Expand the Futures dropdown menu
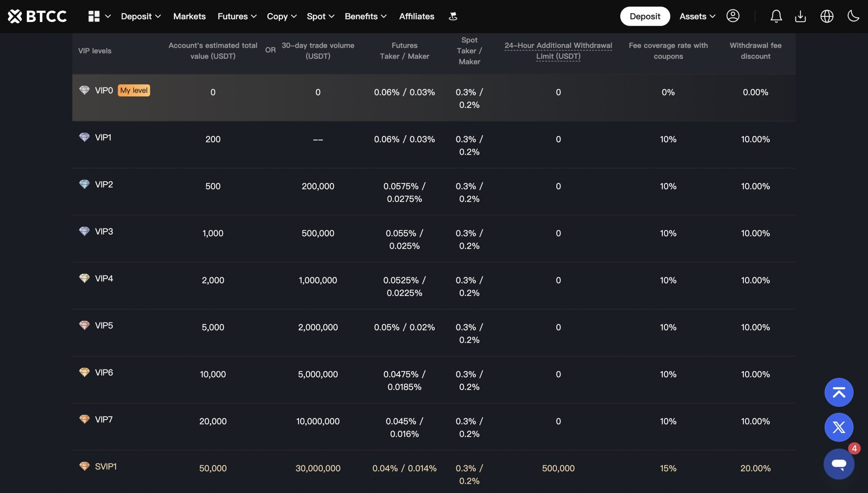Screen dimensions: 868x493 [237, 16]
